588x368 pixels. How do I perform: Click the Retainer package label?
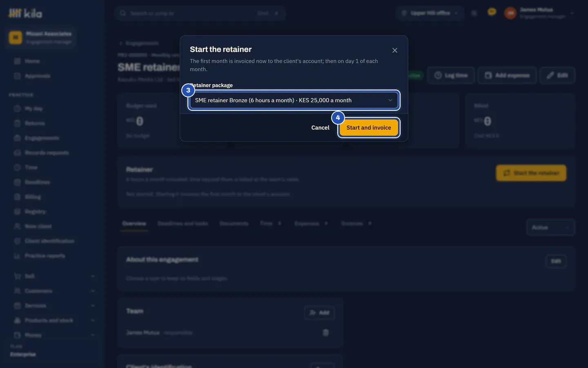point(212,85)
